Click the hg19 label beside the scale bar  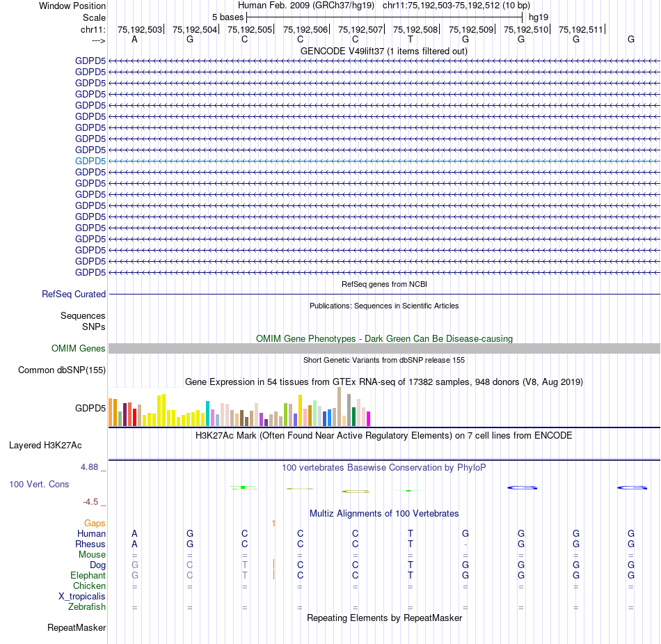coord(539,17)
